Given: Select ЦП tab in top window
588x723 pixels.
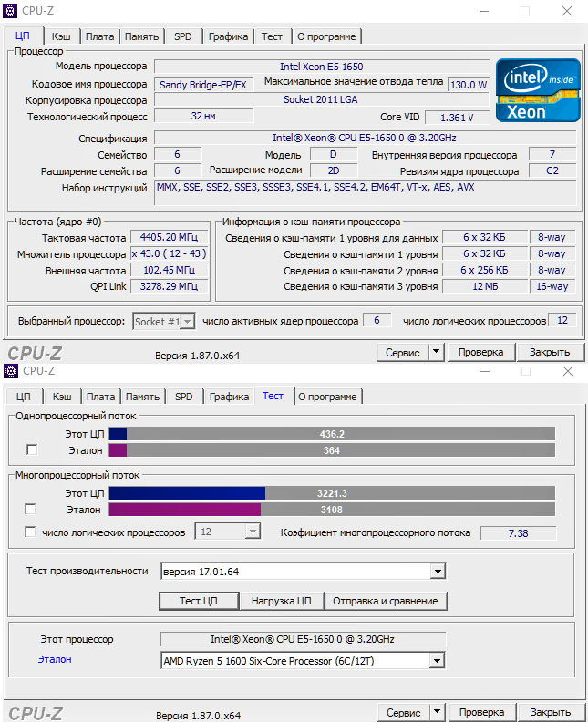Looking at the screenshot, I should pyautogui.click(x=23, y=36).
